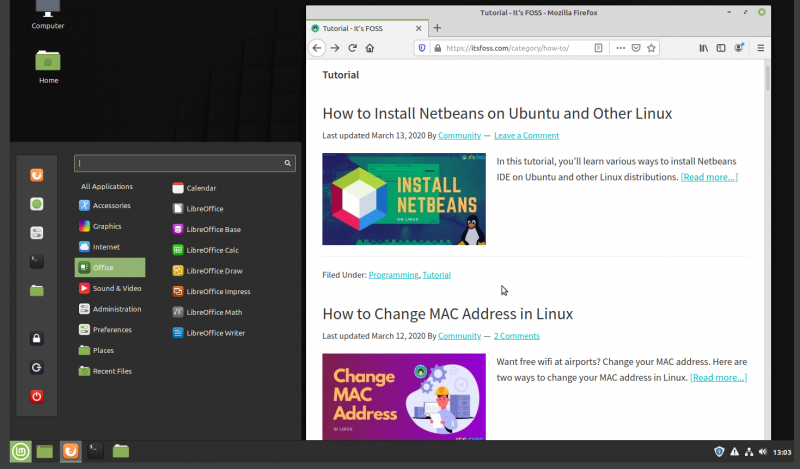
Task: Go to Firefox home page
Action: (370, 48)
